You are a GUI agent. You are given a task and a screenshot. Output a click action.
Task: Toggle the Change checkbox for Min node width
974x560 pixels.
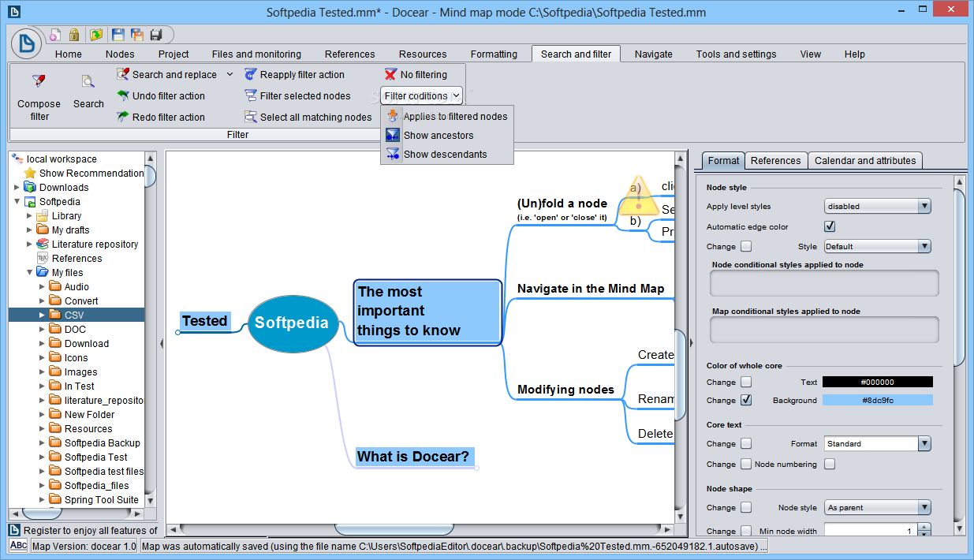[x=746, y=531]
